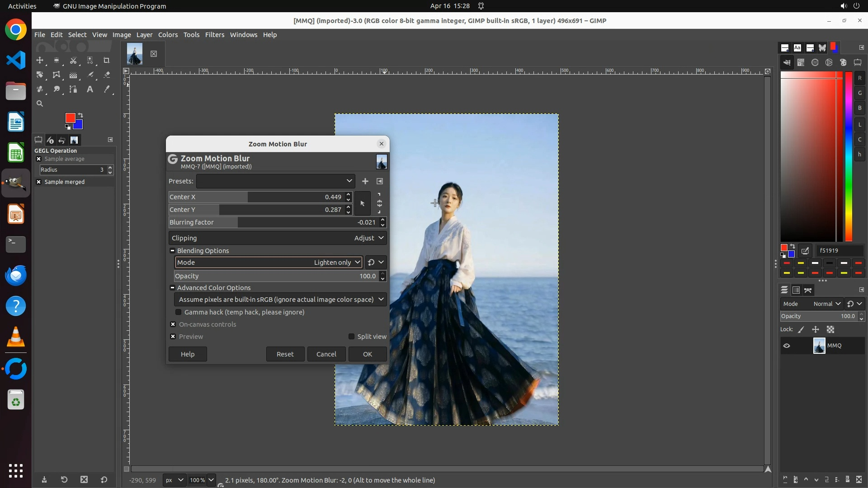Save current settings as named preset
Screen dimensions: 868x488
click(365, 181)
